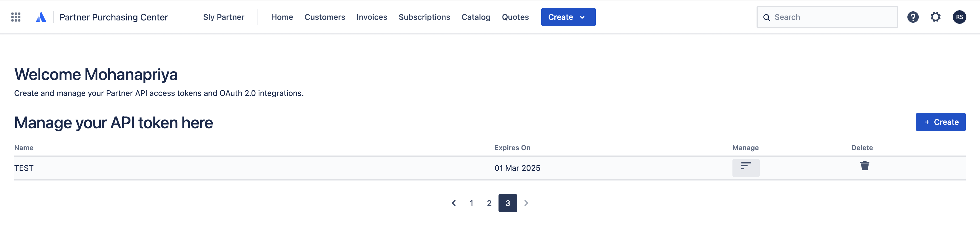The height and width of the screenshot is (231, 980).
Task: Open the help icon
Action: click(913, 17)
